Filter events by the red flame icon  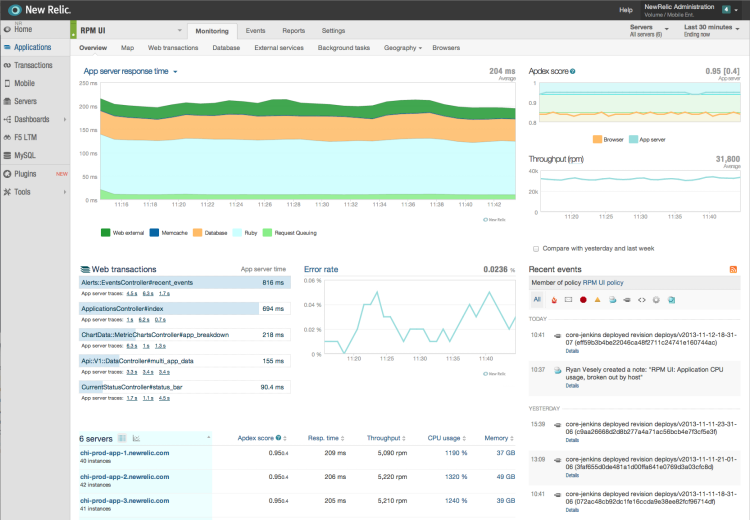[554, 300]
